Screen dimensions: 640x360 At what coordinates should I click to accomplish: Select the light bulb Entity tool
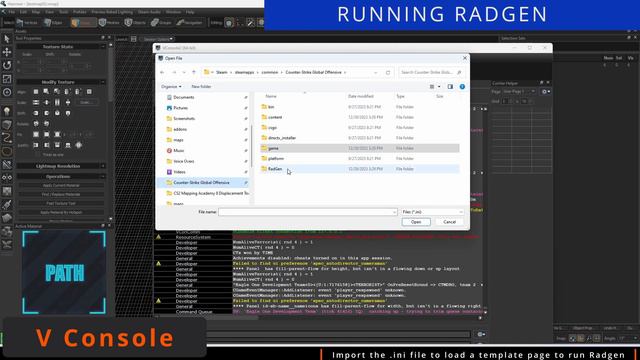7,111
